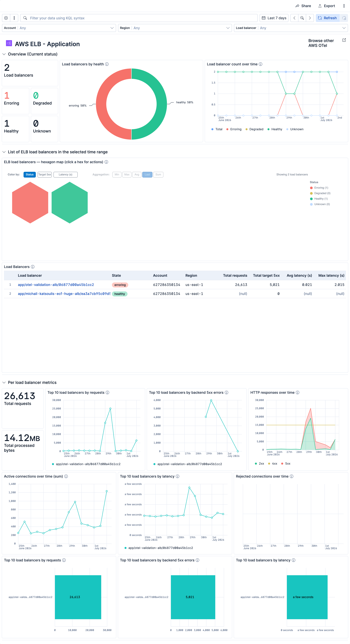
Task: Sort table by Load balancer column
Action: (x=30, y=275)
